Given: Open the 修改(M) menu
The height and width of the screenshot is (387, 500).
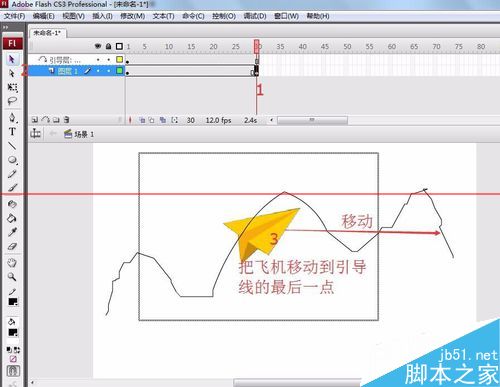Looking at the screenshot, I should coord(132,16).
